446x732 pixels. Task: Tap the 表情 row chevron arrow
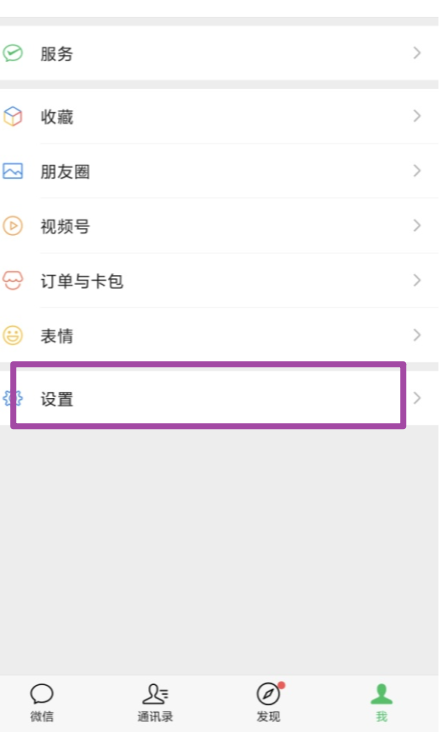point(417,335)
